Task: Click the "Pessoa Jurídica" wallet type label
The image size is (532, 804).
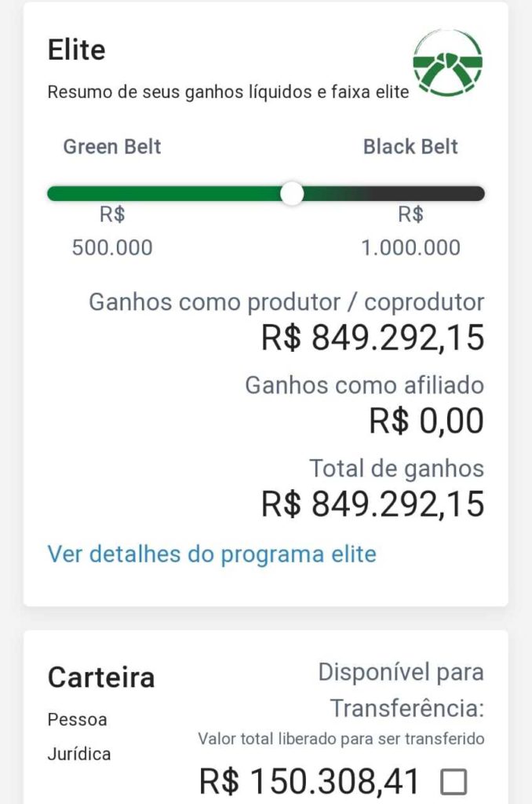Action: point(78,736)
